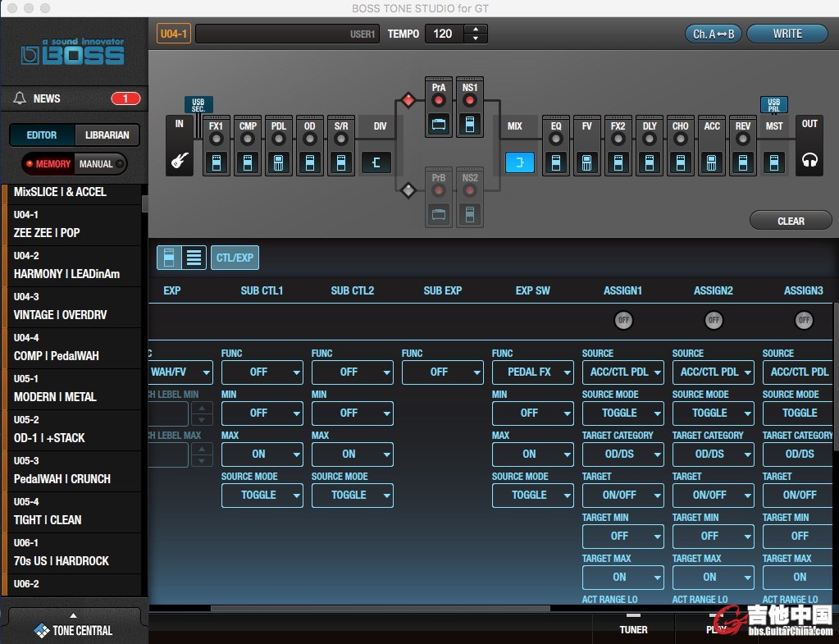Image resolution: width=839 pixels, height=644 pixels.
Task: Toggle FX1 effect power knob
Action: [217, 139]
